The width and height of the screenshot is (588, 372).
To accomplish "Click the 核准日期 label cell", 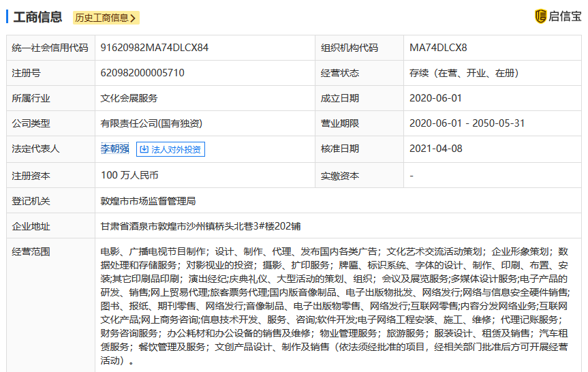I will click(x=359, y=149).
